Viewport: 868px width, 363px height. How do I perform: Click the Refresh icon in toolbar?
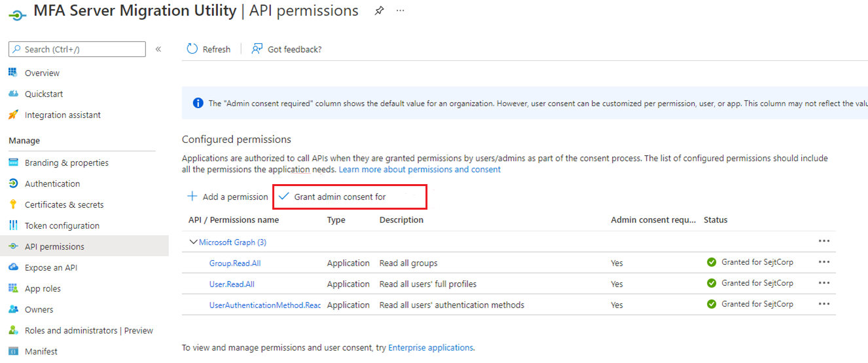coord(192,49)
